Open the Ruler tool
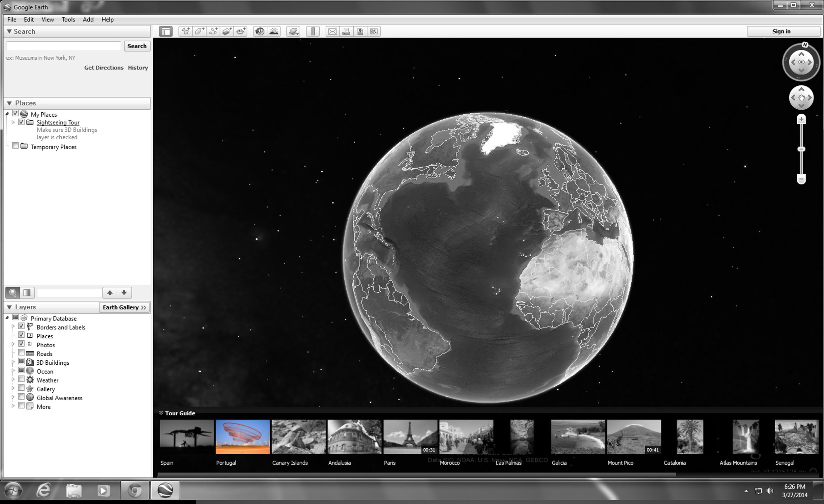This screenshot has height=504, width=824. point(313,31)
